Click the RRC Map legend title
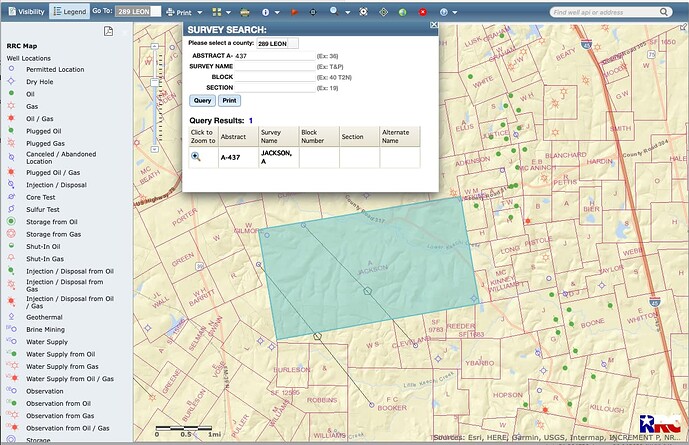Screen dimensions: 689x445 pyautogui.click(x=22, y=46)
